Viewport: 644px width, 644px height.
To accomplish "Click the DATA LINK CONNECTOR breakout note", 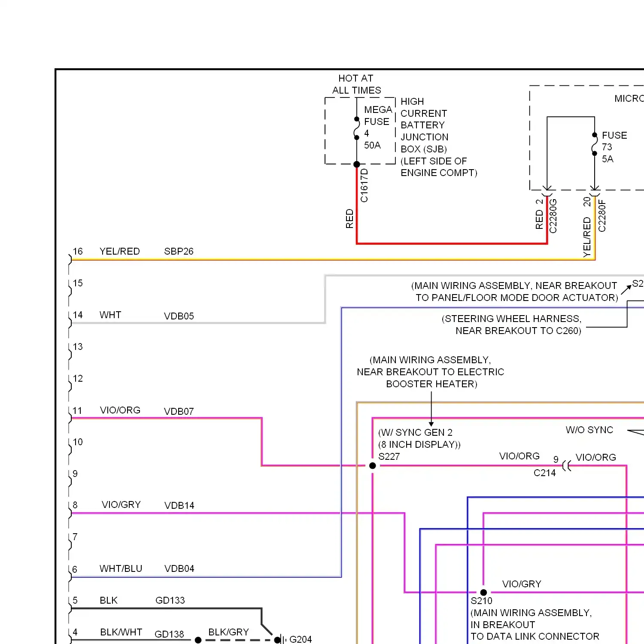I will pyautogui.click(x=535, y=625).
